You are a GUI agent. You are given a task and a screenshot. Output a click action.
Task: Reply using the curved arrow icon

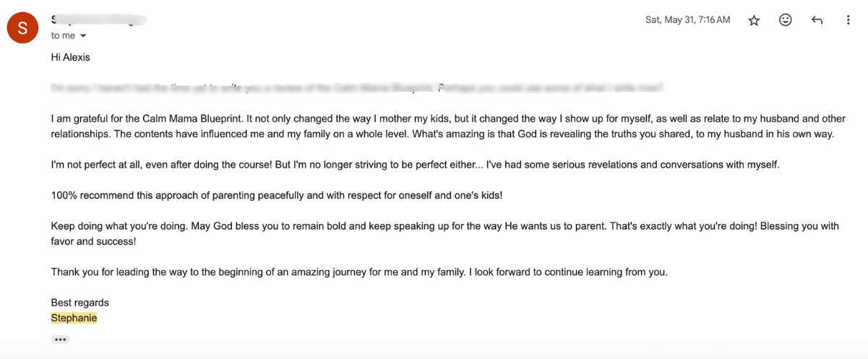817,20
